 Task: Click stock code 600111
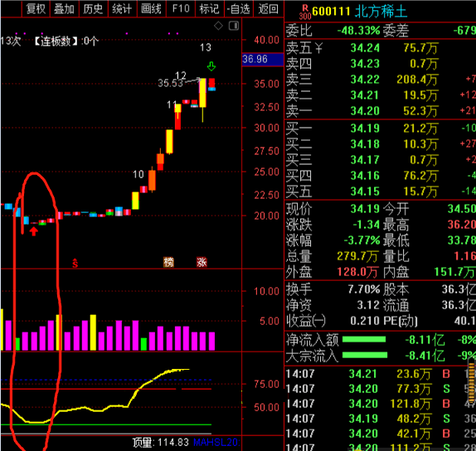coord(331,12)
